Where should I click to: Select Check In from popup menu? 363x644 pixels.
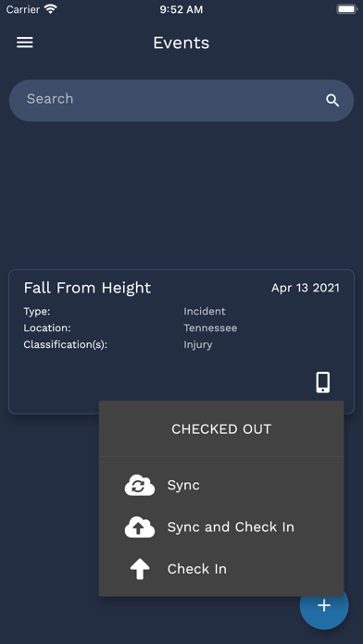pos(221,569)
